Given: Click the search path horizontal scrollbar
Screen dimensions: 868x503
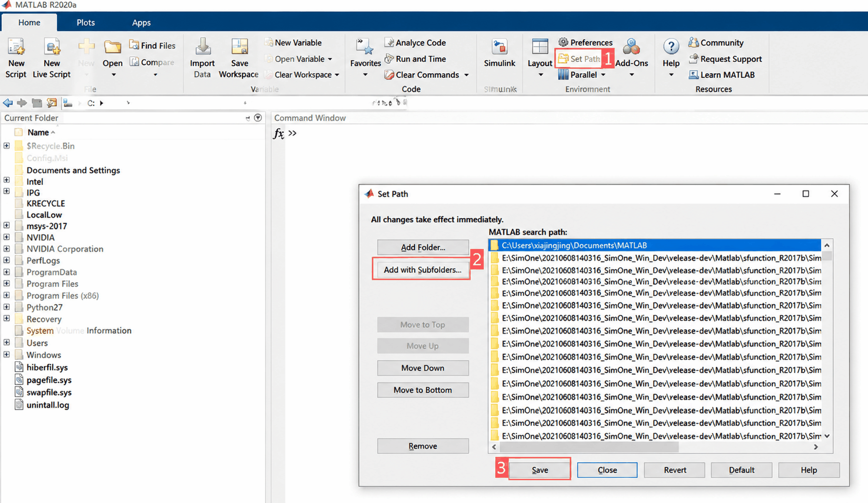Looking at the screenshot, I should point(589,447).
